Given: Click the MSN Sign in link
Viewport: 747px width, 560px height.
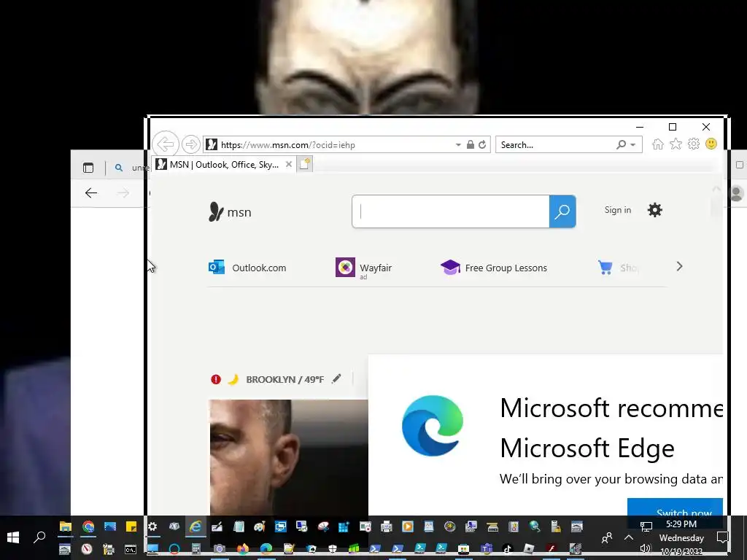Looking at the screenshot, I should tap(617, 210).
